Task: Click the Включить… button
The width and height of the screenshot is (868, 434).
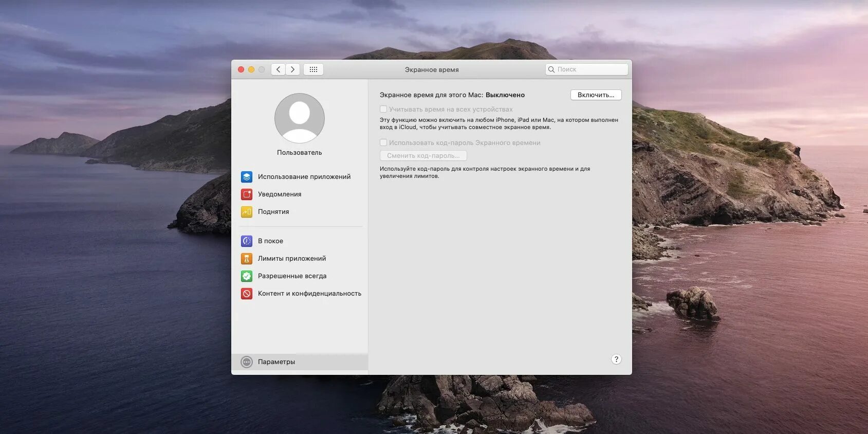Action: pos(596,95)
